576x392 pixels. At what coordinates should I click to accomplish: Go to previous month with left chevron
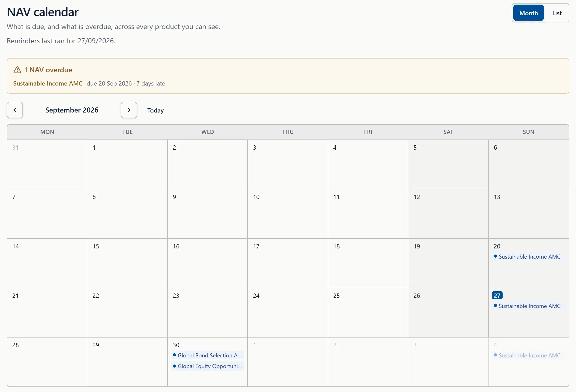point(15,110)
